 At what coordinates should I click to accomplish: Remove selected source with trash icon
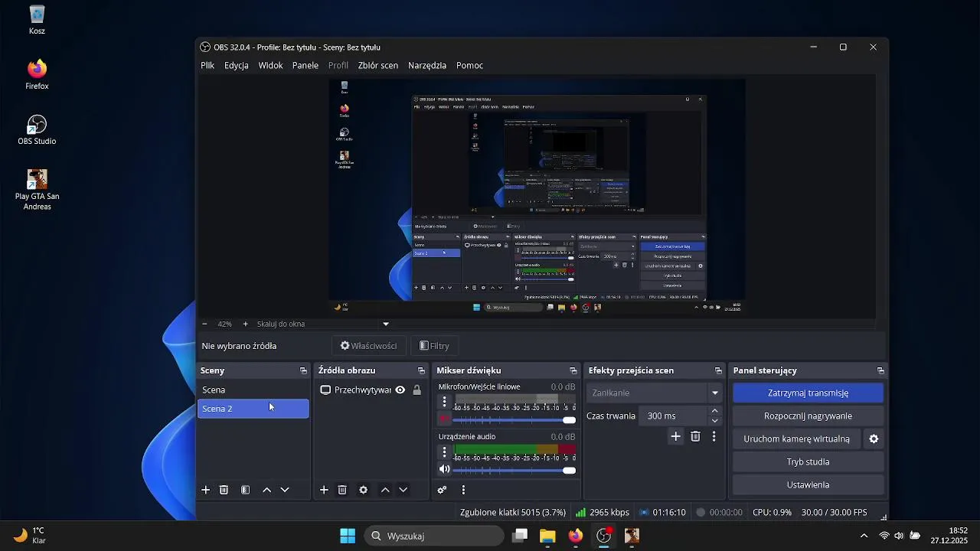pos(342,490)
